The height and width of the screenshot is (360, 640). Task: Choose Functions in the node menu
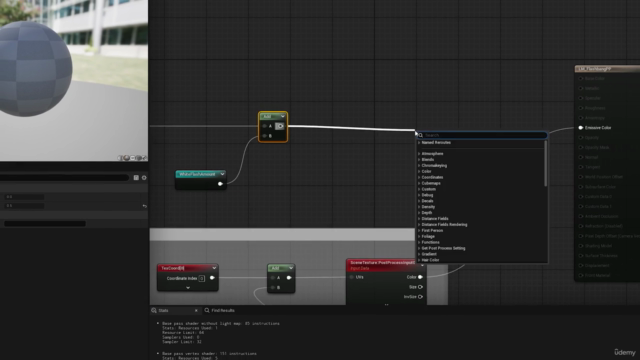431,242
